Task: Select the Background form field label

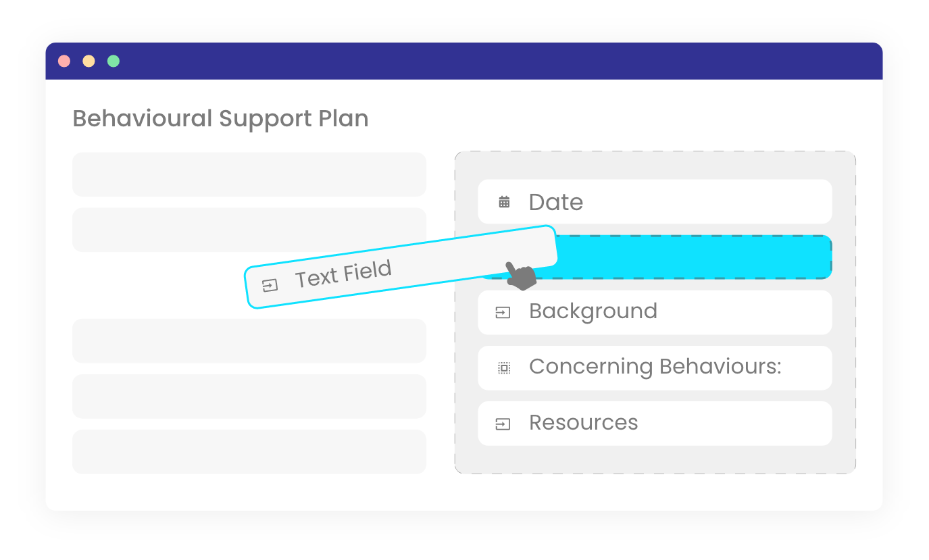Action: pos(593,311)
